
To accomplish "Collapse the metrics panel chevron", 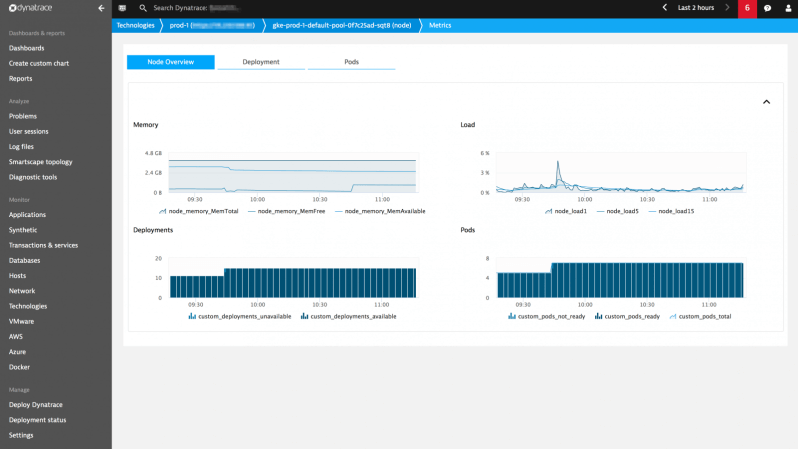I will [x=766, y=102].
